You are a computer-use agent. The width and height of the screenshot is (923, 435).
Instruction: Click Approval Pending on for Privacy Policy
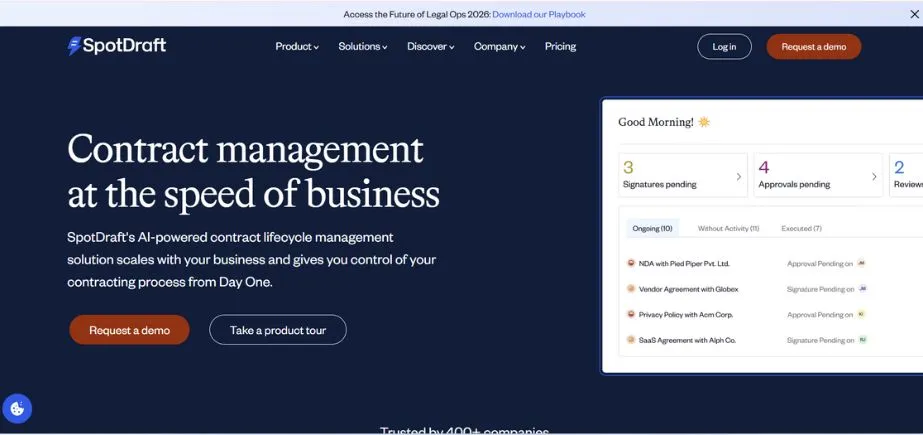click(819, 315)
